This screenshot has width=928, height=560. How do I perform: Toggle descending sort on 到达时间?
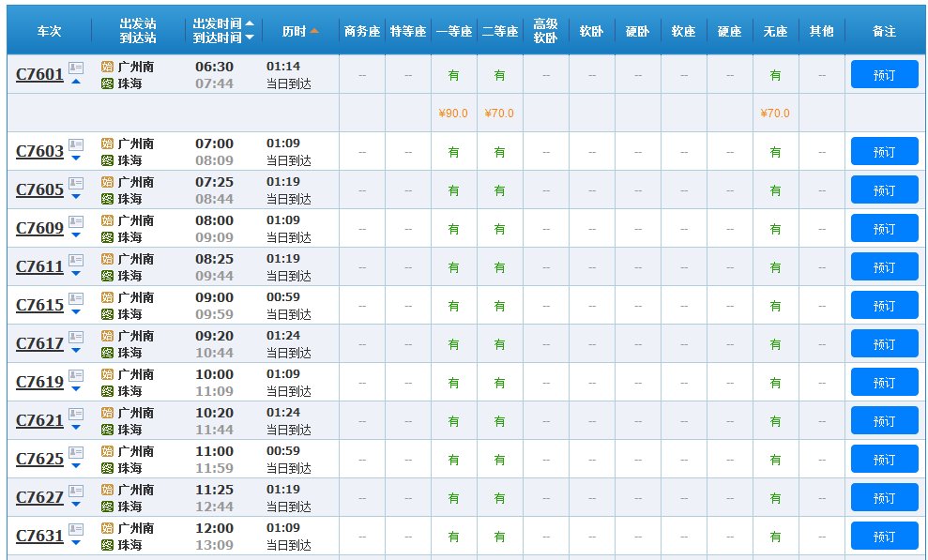click(x=249, y=38)
